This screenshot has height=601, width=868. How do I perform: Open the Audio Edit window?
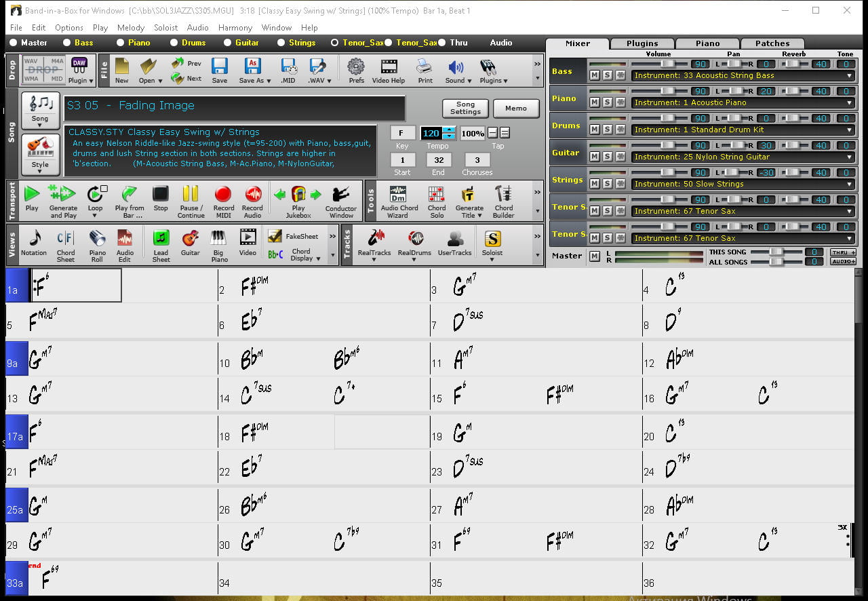coord(125,246)
